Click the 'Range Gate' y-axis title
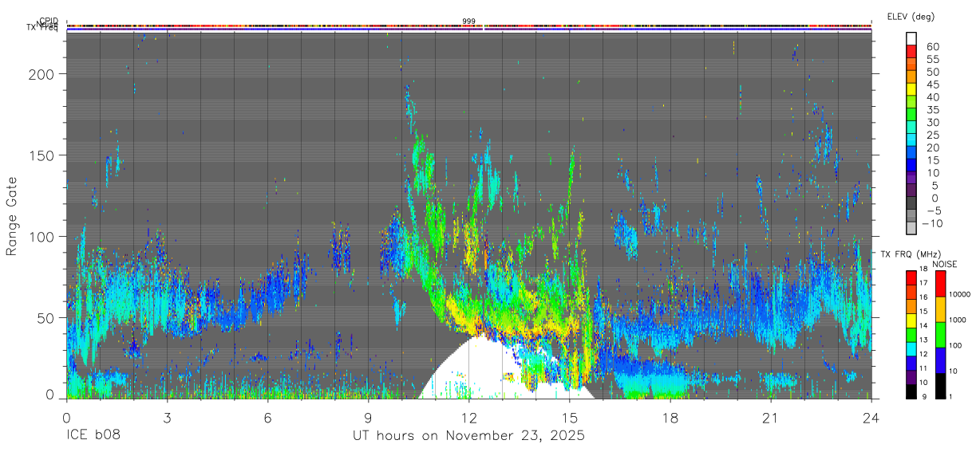Image resolution: width=980 pixels, height=452 pixels. (12, 215)
